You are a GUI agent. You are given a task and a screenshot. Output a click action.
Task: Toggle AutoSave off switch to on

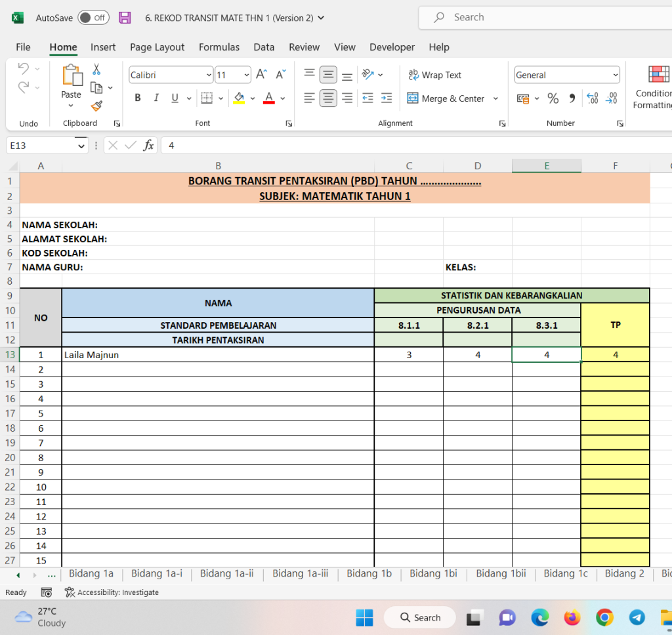pyautogui.click(x=93, y=18)
